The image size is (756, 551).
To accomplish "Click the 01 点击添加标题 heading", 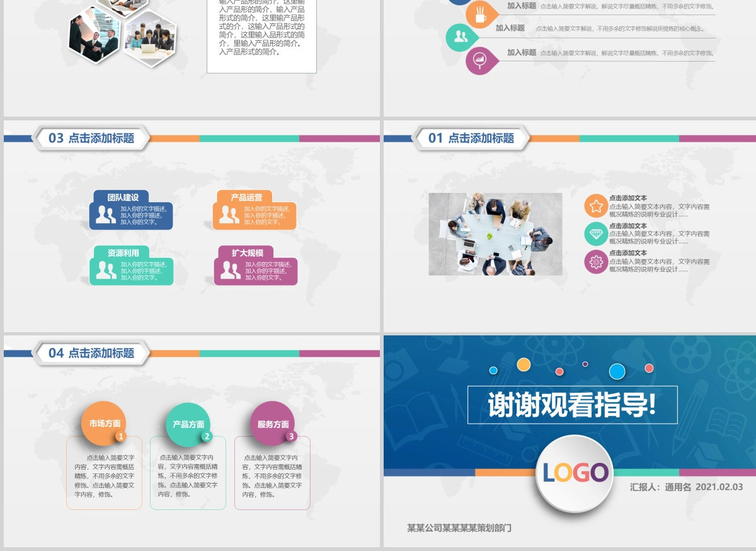I will click(x=471, y=138).
